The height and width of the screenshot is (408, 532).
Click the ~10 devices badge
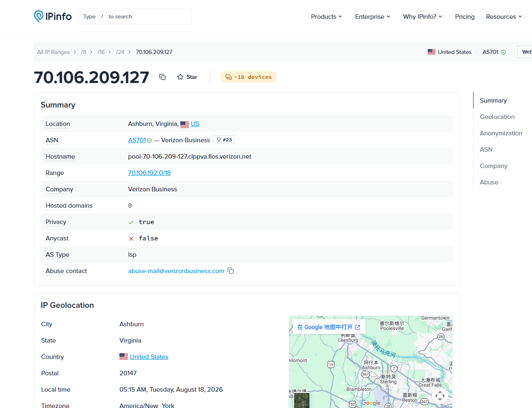pyautogui.click(x=249, y=77)
